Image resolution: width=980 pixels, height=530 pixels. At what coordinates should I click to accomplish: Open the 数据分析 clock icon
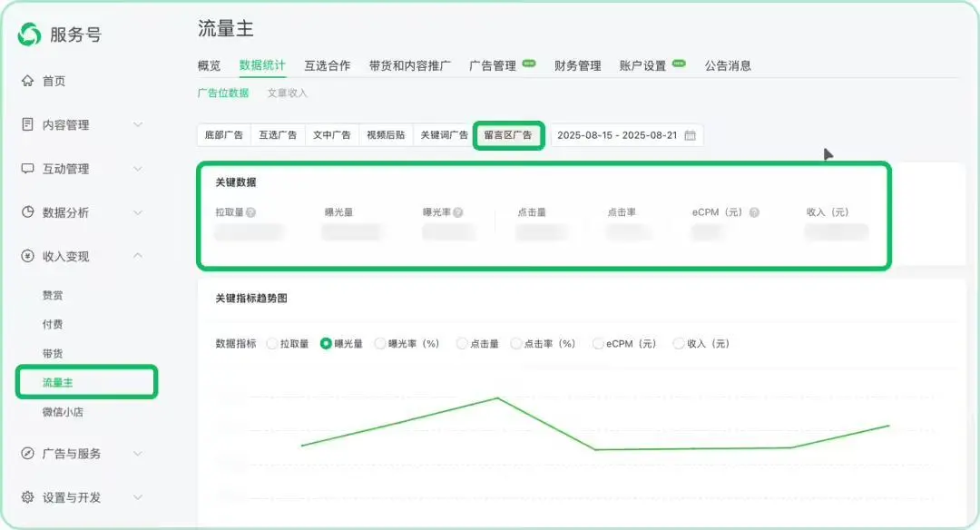(x=29, y=212)
